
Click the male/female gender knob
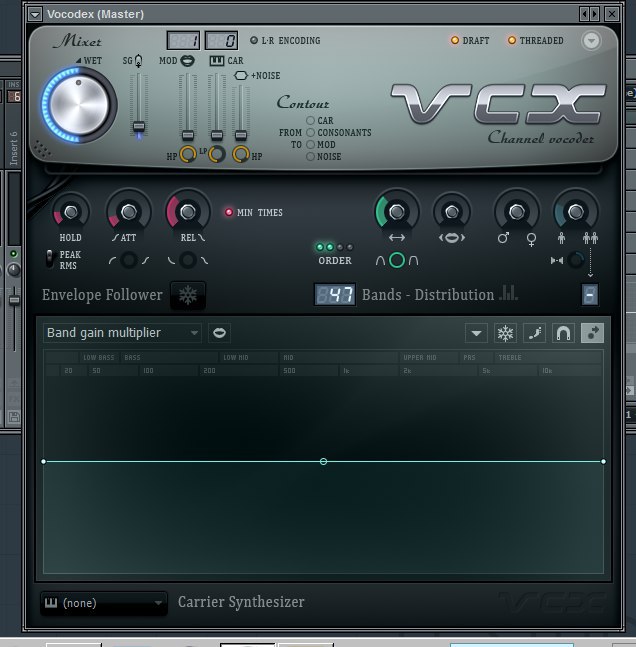click(x=517, y=212)
